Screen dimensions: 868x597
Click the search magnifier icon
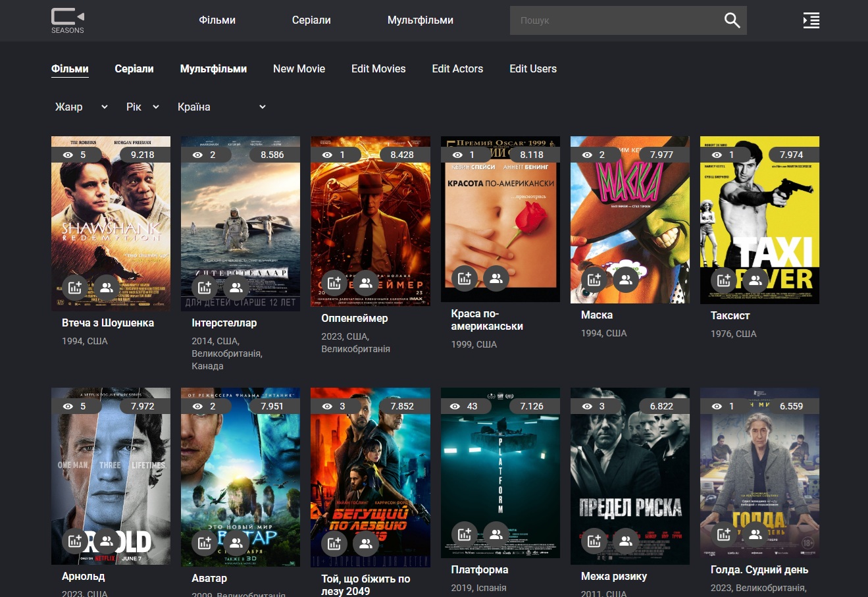(732, 20)
